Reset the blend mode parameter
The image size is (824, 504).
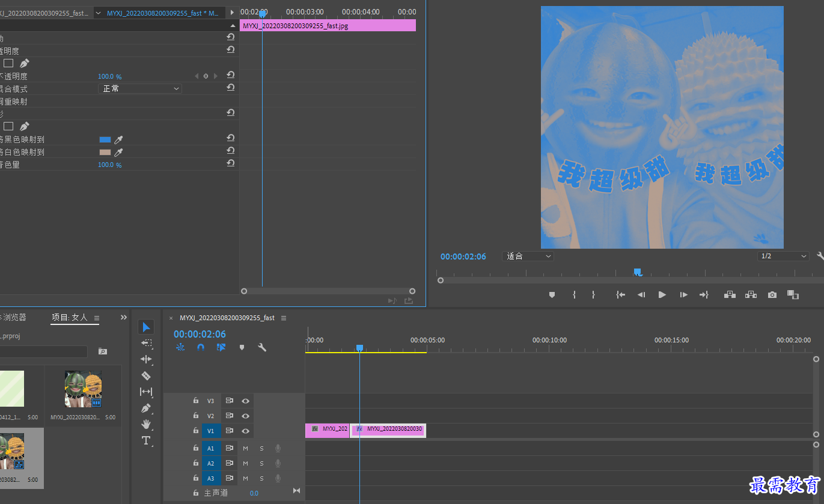pyautogui.click(x=230, y=88)
